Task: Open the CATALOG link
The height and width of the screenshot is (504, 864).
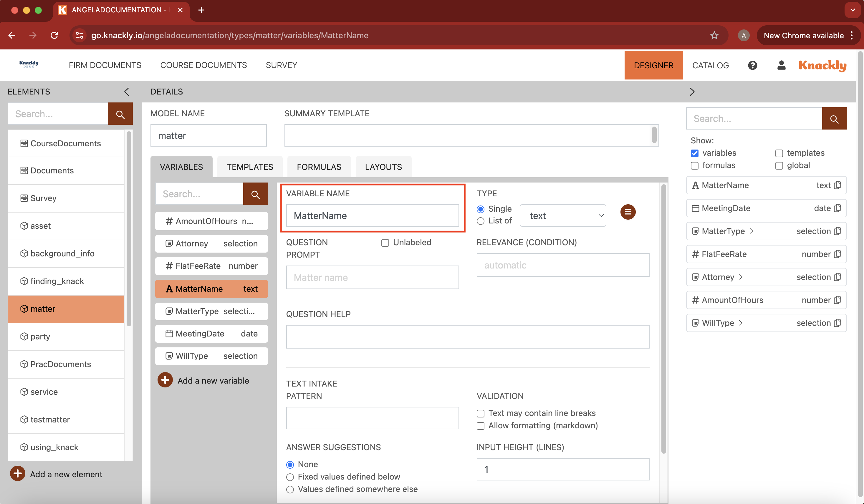Action: pos(710,65)
